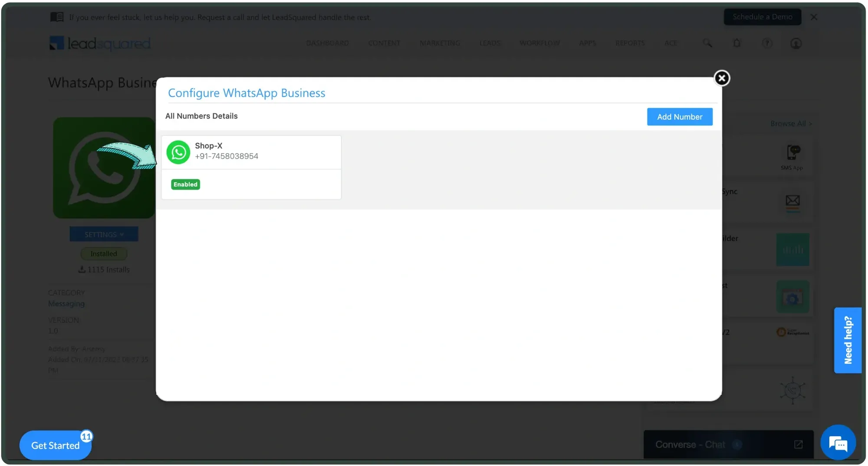Open the teal chart builder app icon
This screenshot has width=868, height=466.
[x=792, y=249]
